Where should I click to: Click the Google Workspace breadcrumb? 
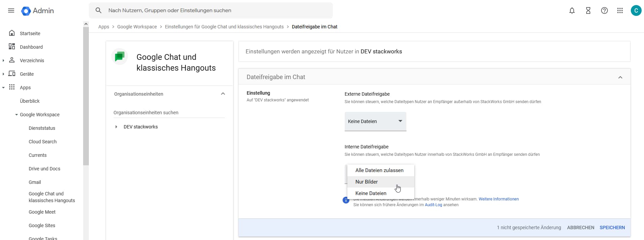pyautogui.click(x=137, y=27)
